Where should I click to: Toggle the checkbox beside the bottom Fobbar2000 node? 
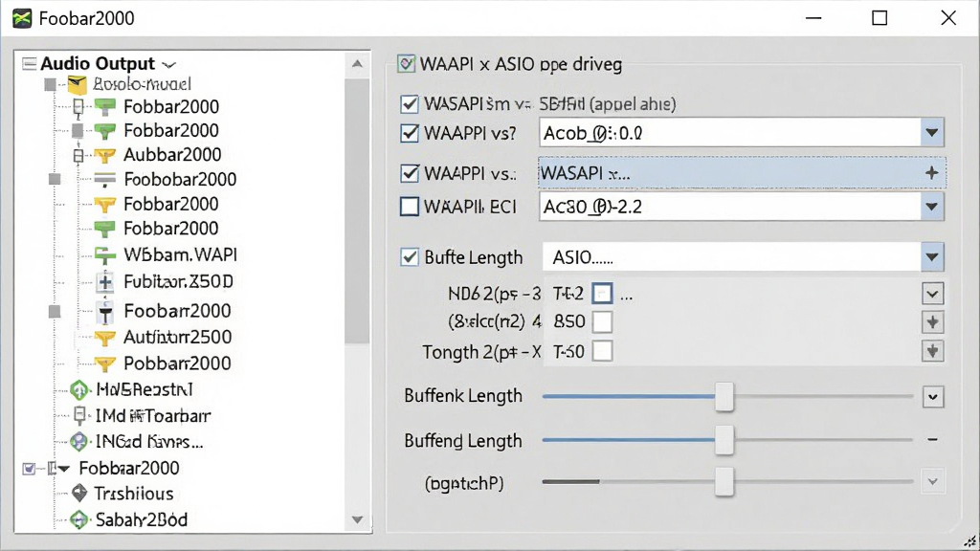29,469
